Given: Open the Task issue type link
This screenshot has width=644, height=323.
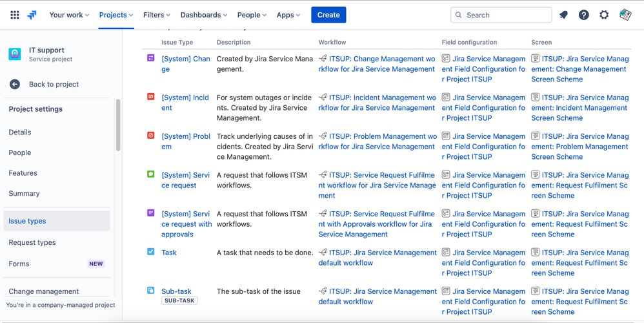Looking at the screenshot, I should pyautogui.click(x=169, y=253).
